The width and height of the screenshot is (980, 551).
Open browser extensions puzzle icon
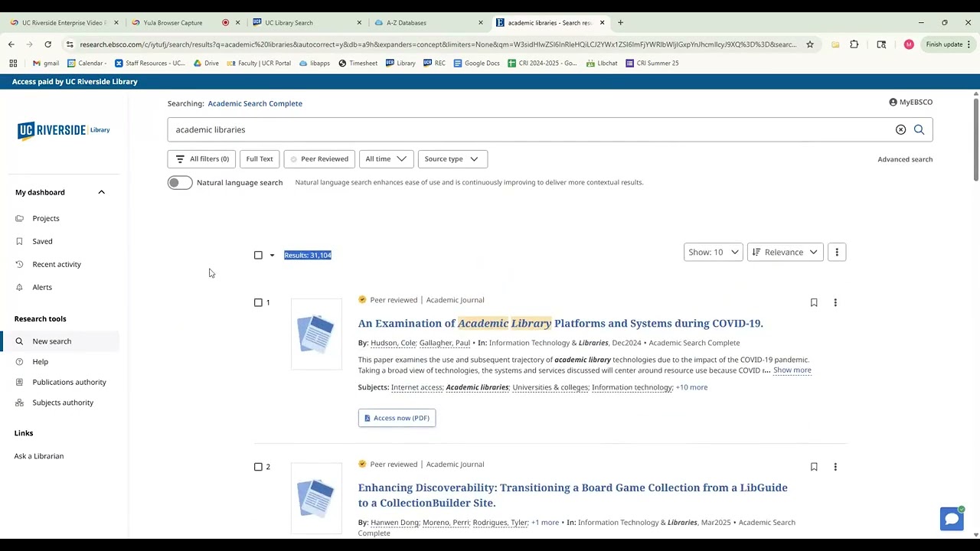pos(854,44)
